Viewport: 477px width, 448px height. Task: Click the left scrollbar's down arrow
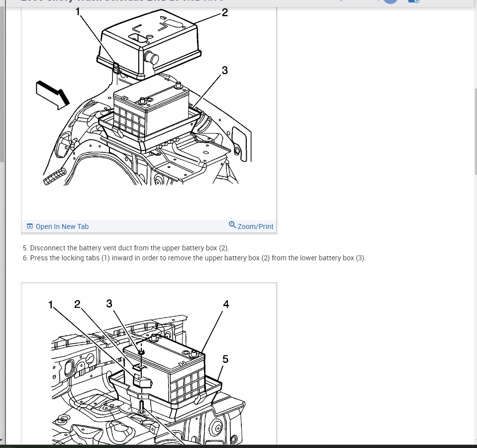pyautogui.click(x=2, y=441)
